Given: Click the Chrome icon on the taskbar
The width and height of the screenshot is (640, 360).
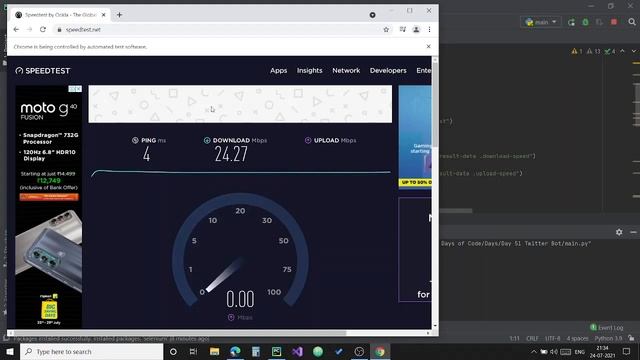Looking at the screenshot, I should coord(380,351).
